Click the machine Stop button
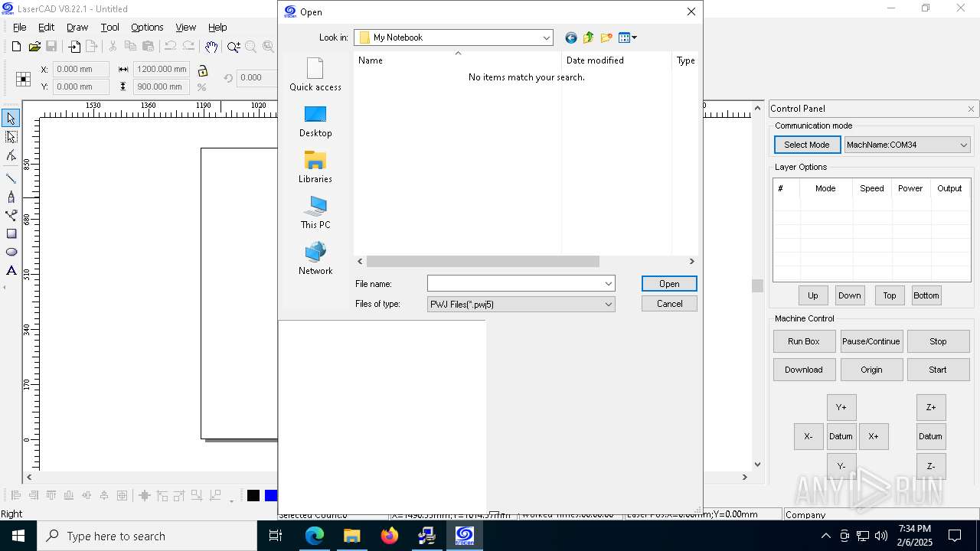Viewport: 980px width, 551px height. 938,341
